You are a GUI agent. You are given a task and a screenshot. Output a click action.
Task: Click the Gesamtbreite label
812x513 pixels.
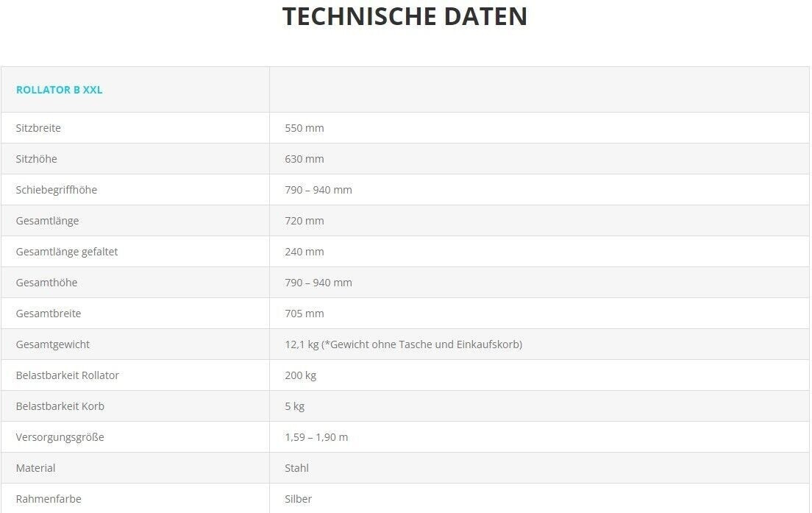pos(48,314)
